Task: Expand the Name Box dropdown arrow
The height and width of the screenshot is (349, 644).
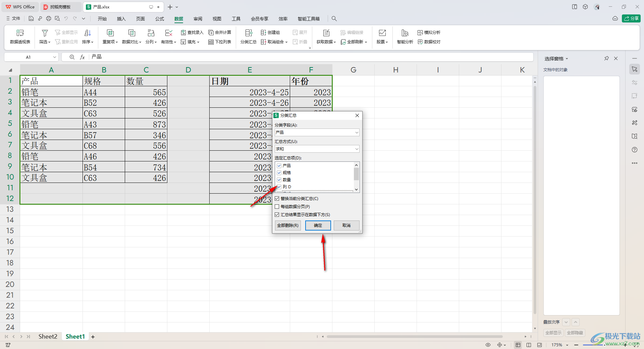Action: (55, 57)
